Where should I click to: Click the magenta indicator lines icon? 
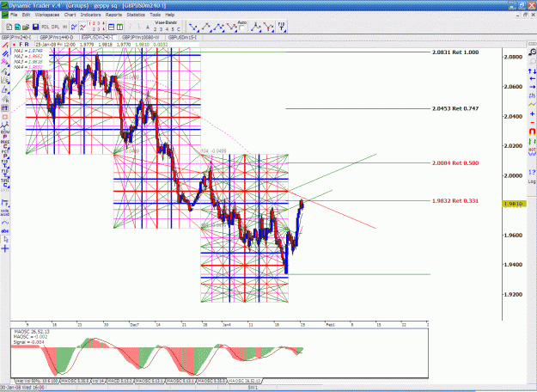pos(82,27)
